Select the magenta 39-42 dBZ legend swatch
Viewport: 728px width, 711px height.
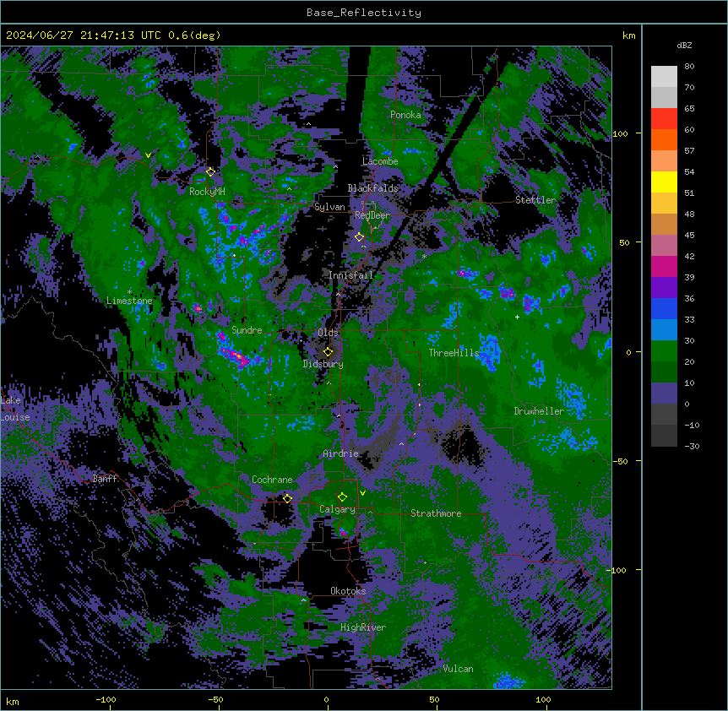pyautogui.click(x=664, y=266)
